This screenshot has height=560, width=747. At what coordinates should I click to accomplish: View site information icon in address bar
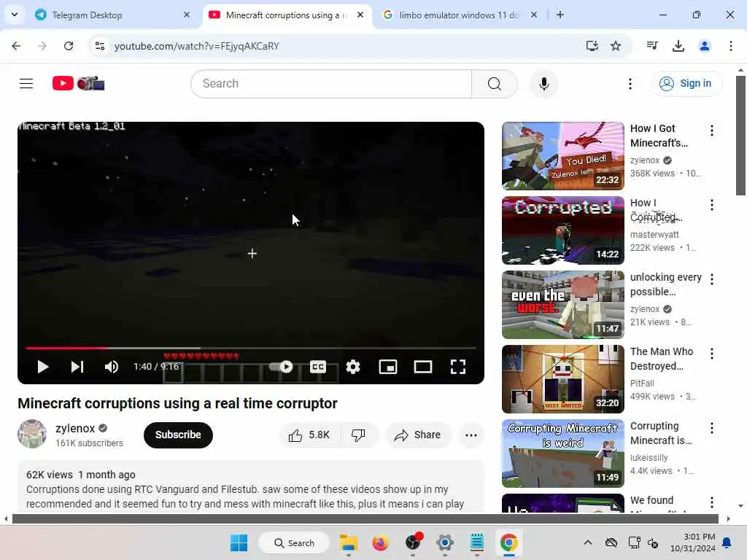point(100,46)
